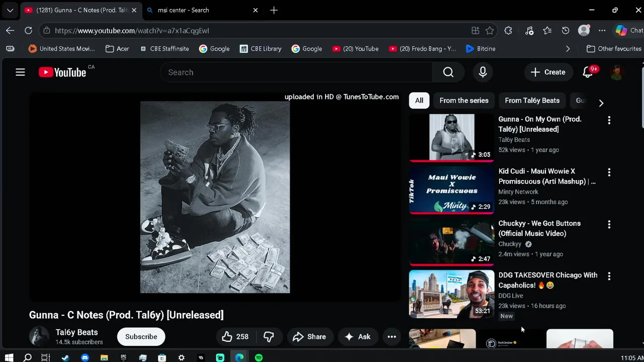Go back with browser back arrow
The width and height of the screenshot is (644, 362).
click(10, 31)
